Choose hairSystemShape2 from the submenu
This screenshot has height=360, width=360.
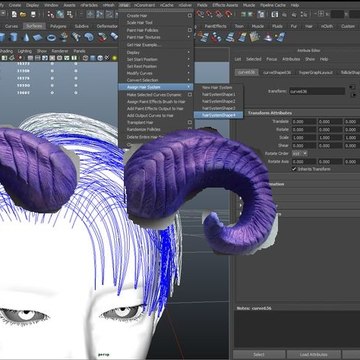tap(219, 101)
